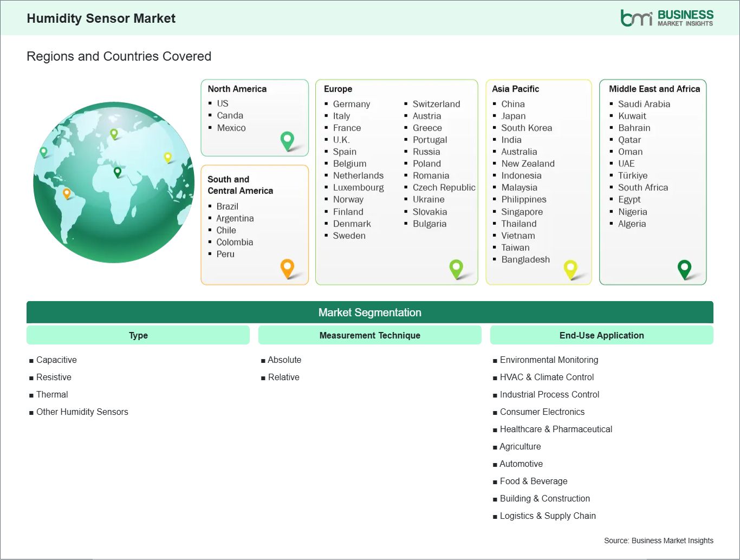Image resolution: width=740 pixels, height=560 pixels.
Task: Click the light green pin on globe's Europe
Action: click(114, 133)
